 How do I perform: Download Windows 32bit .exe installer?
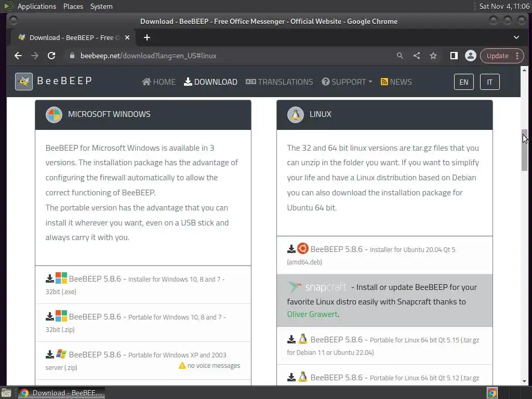pyautogui.click(x=143, y=285)
